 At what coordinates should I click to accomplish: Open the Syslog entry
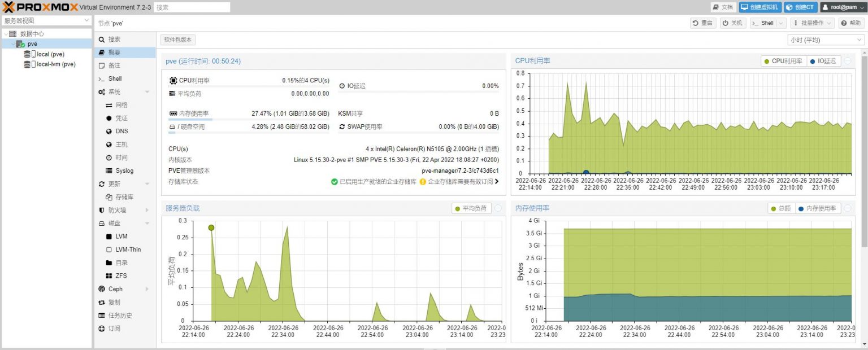124,170
